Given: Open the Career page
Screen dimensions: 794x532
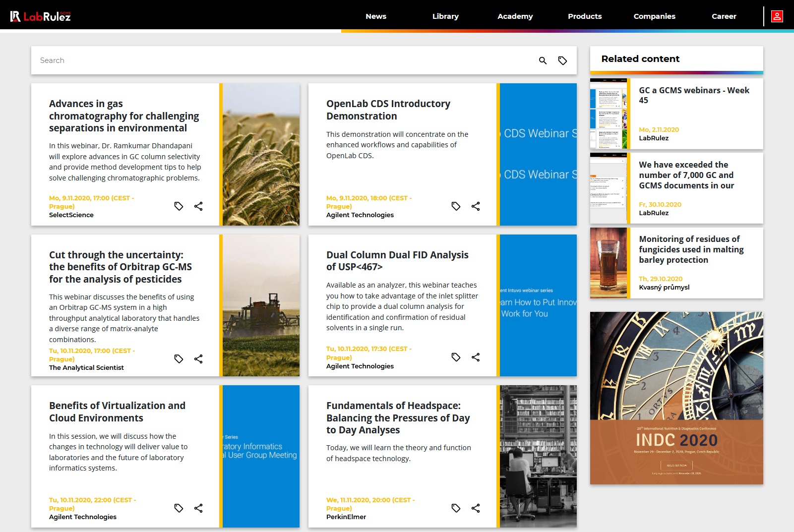Looking at the screenshot, I should [724, 16].
